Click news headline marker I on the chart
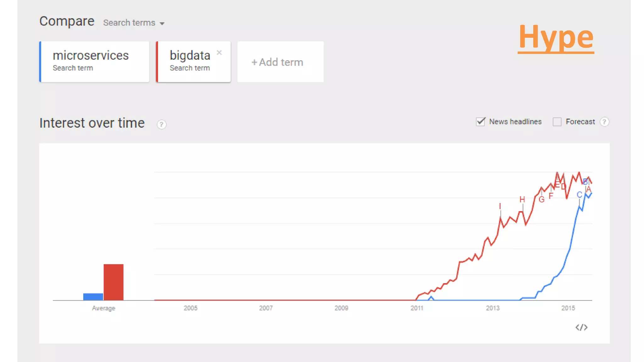The image size is (644, 362). click(x=500, y=206)
